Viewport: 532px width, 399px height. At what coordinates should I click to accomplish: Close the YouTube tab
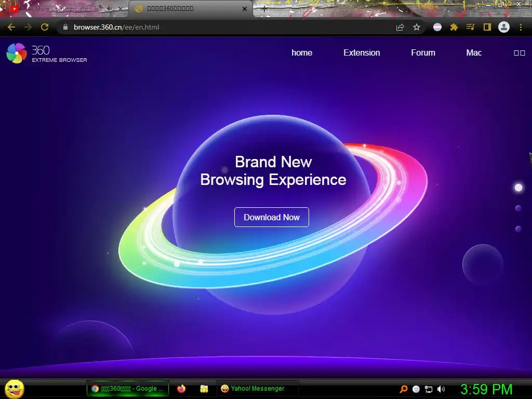tap(121, 9)
